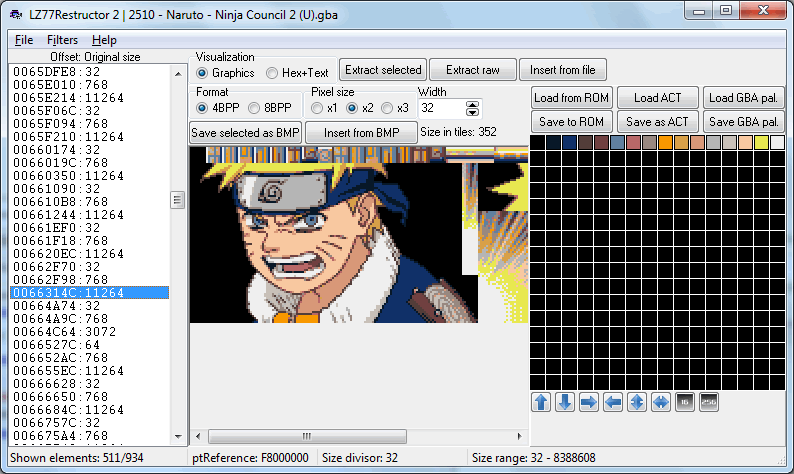Click the Offset: Original size column header
Screen dimensions: 794x474
(95, 57)
